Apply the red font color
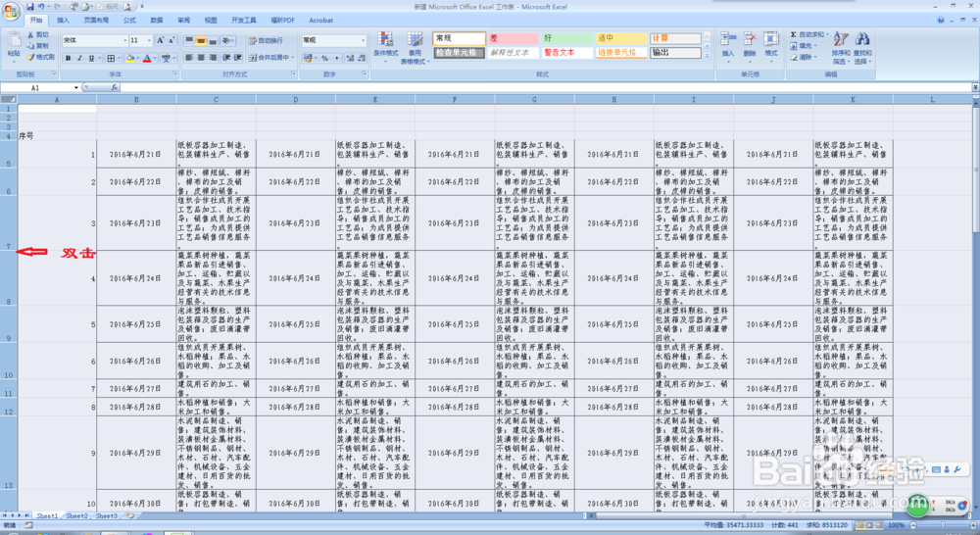This screenshot has height=535, width=980. [147, 58]
